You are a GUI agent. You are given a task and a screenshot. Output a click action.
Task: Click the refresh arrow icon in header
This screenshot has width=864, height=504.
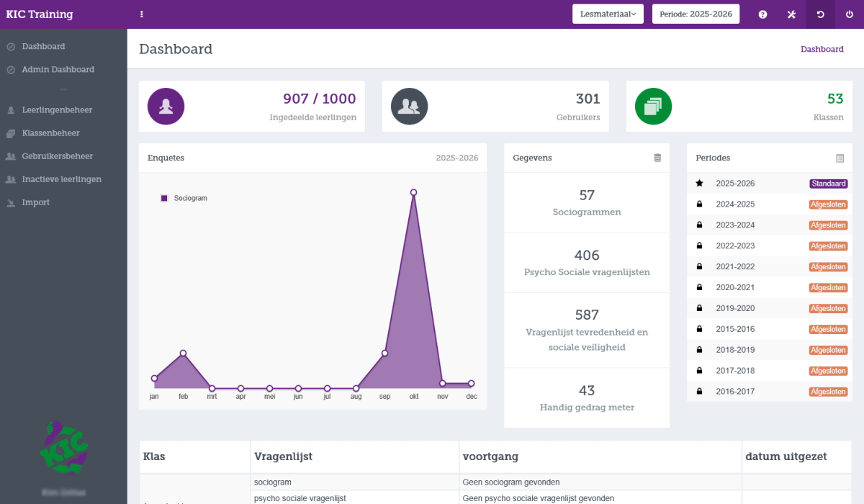[x=820, y=14]
